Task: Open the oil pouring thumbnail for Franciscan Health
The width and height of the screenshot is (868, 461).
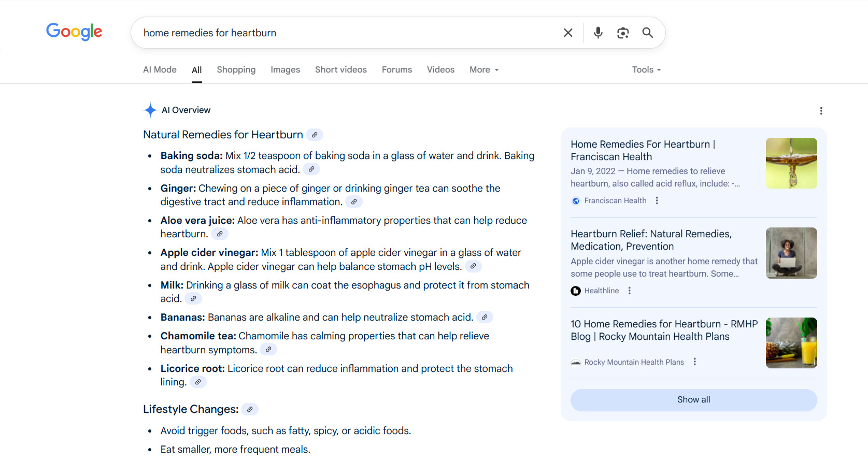Action: point(791,163)
